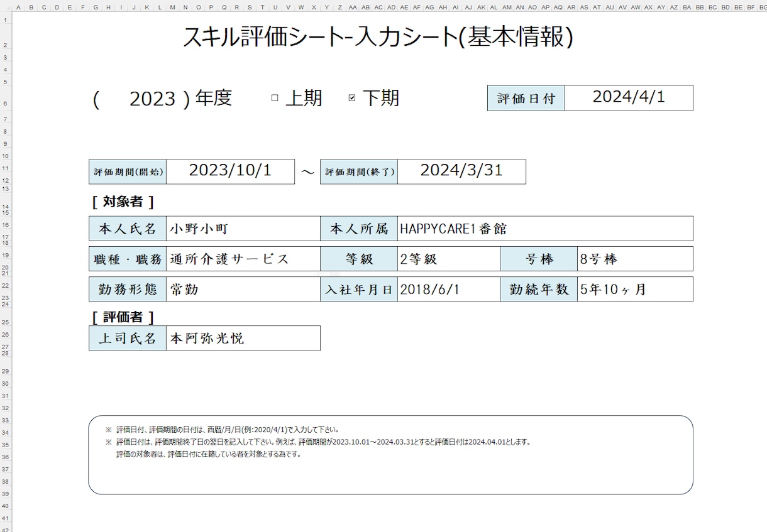Select row header 22
The height and width of the screenshot is (532, 767).
tap(6, 285)
